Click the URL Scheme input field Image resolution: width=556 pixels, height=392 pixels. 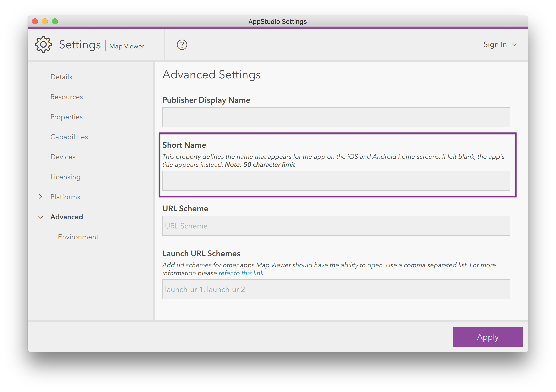pos(336,226)
